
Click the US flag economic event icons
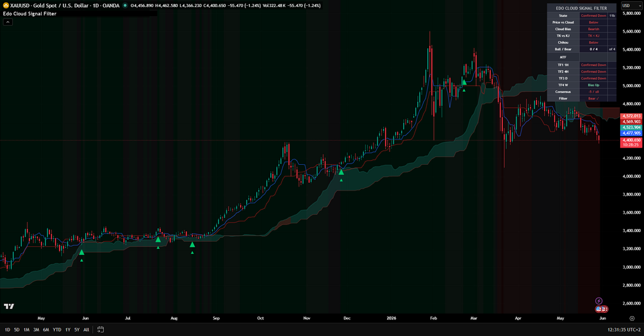602,309
